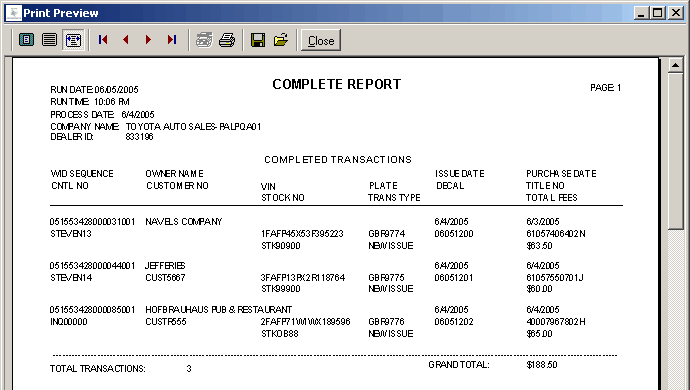
Task: Click decal number 06051202
Action: point(454,322)
